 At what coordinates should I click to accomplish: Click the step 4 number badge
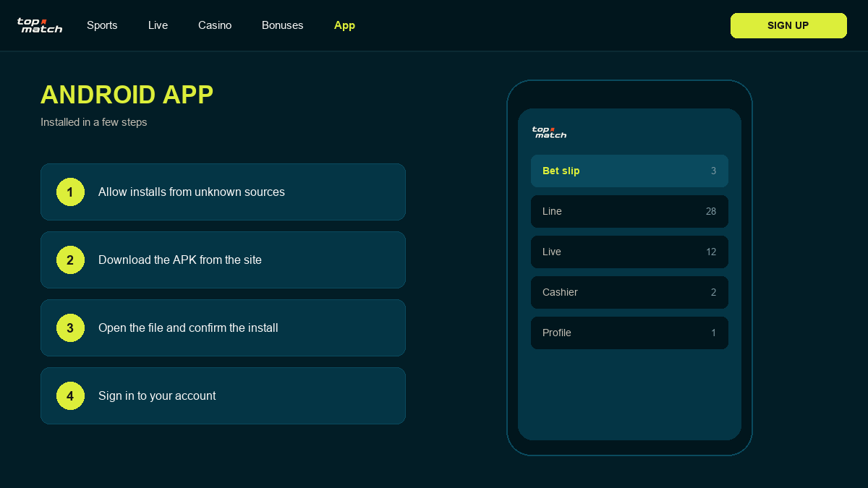(70, 396)
